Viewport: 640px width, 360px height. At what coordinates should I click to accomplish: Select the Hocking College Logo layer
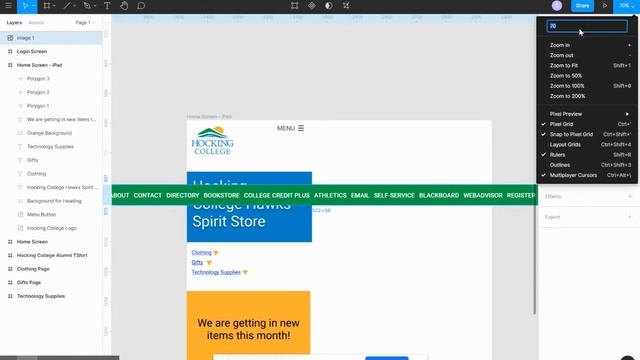point(51,228)
